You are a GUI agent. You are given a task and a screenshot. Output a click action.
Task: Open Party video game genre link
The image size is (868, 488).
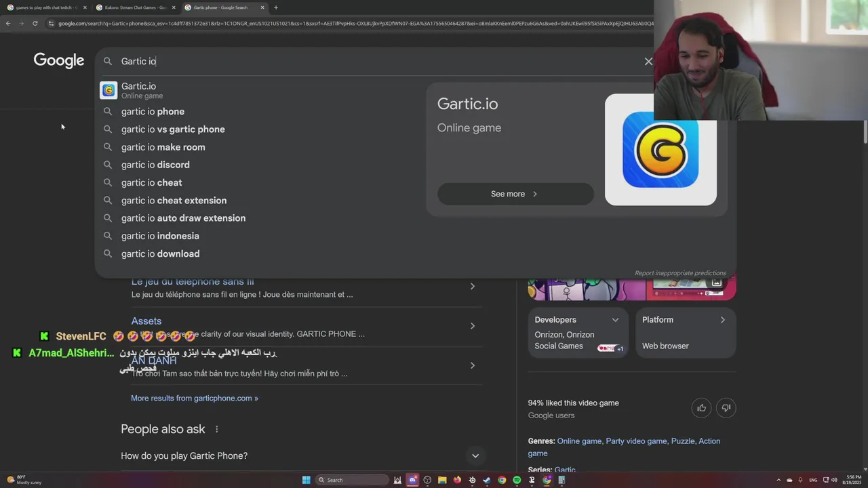pos(636,441)
